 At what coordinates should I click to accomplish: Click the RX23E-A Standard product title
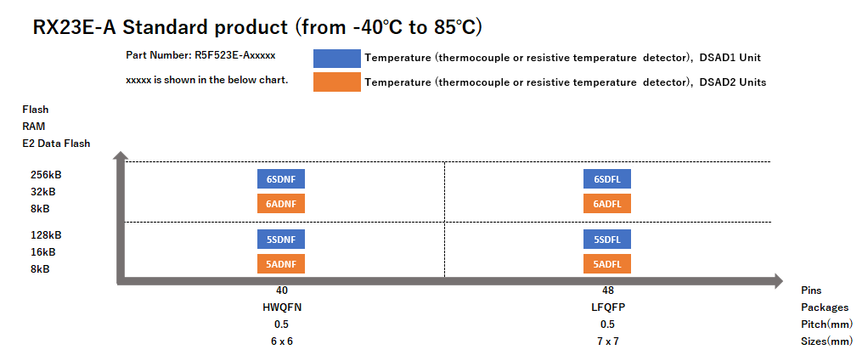point(257,26)
